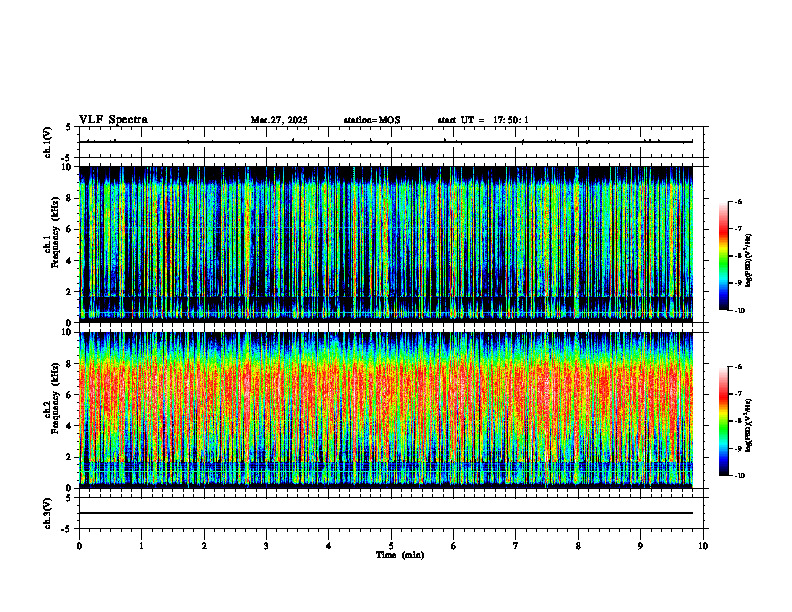The width and height of the screenshot is (792, 612).
Task: Click the ch.3 flat voltage trace
Action: point(386,513)
